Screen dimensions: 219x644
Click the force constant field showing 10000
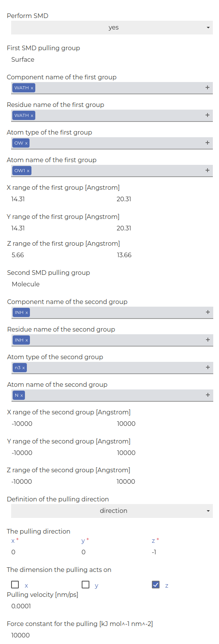[x=112, y=635]
